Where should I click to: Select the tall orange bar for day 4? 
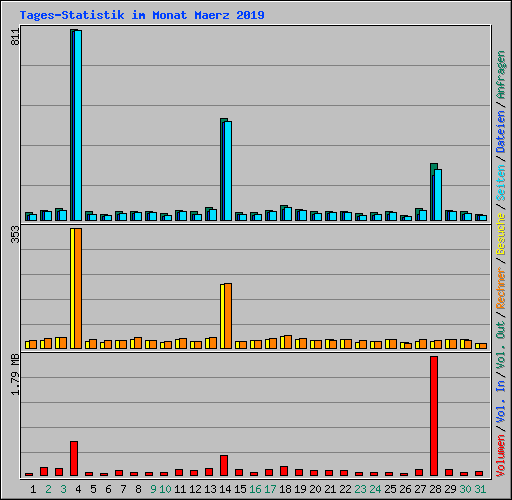(x=78, y=289)
